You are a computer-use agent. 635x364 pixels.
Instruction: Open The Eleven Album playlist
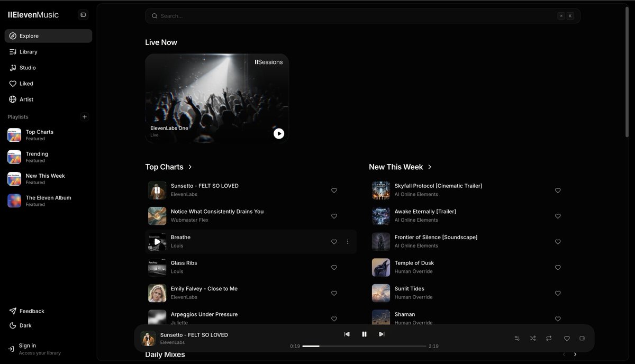48,201
